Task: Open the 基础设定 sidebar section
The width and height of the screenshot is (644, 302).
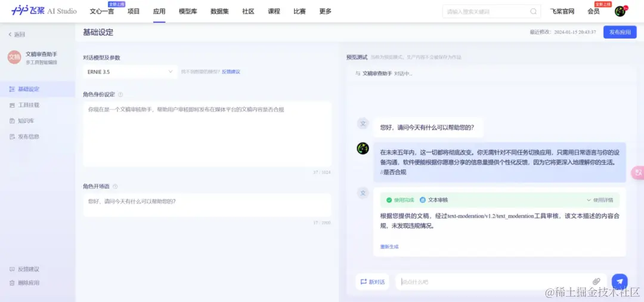Action: coord(38,89)
